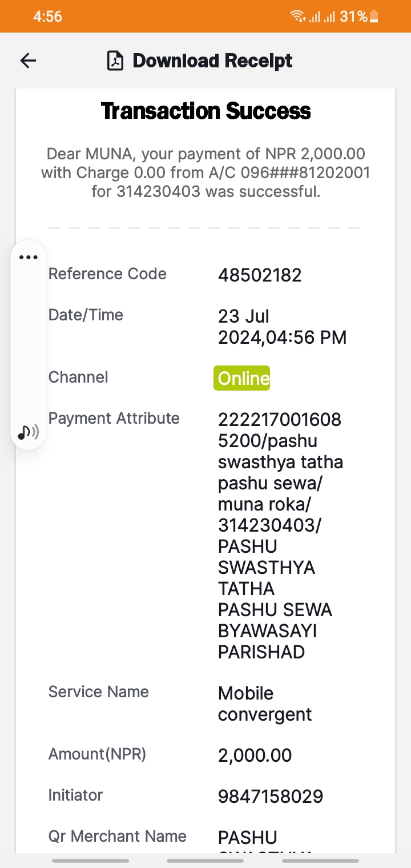
Task: Tap the center home gesture handle
Action: point(205,860)
